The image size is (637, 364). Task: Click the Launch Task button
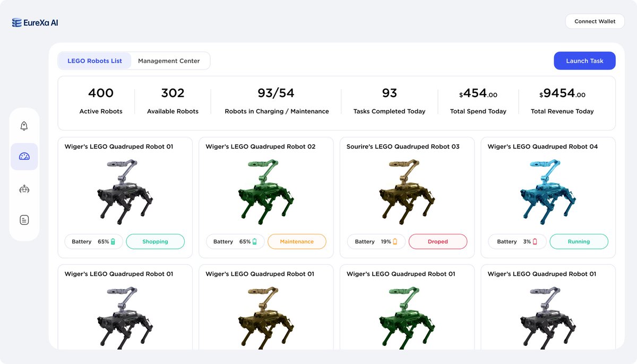[x=584, y=60]
